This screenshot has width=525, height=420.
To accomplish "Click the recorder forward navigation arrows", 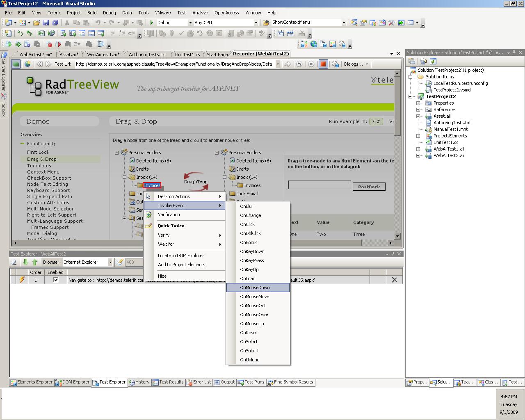I will [x=48, y=64].
